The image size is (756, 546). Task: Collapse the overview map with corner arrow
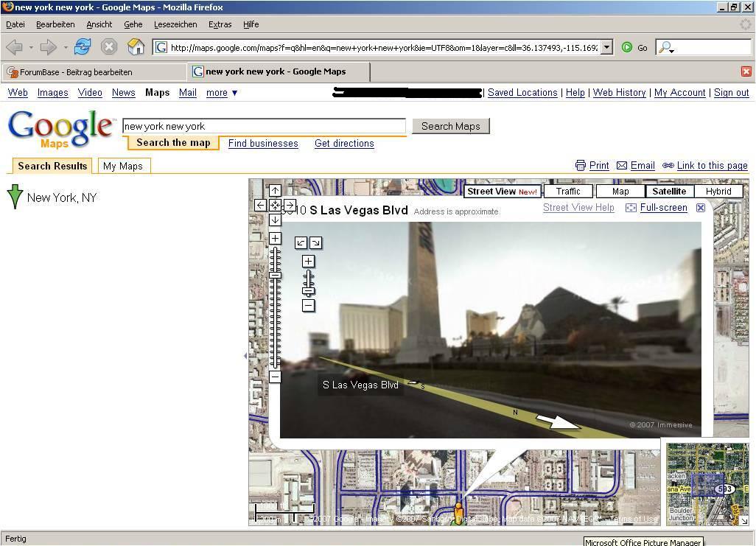click(743, 520)
